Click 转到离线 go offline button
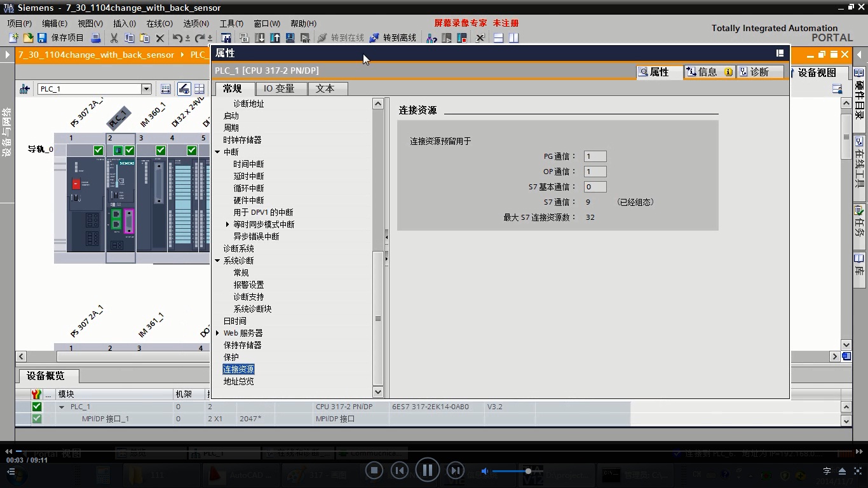The width and height of the screenshot is (868, 488). pos(393,38)
